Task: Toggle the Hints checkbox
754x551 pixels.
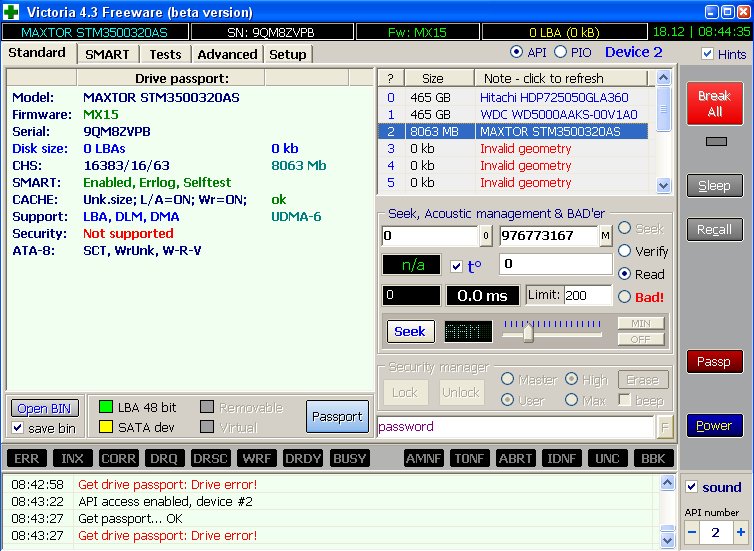Action: [707, 53]
